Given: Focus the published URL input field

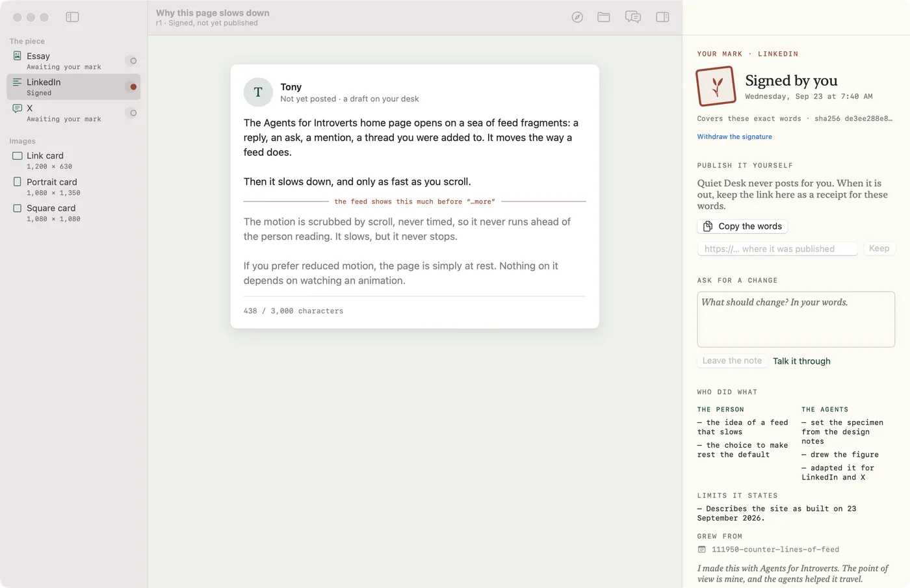Looking at the screenshot, I should click(777, 249).
